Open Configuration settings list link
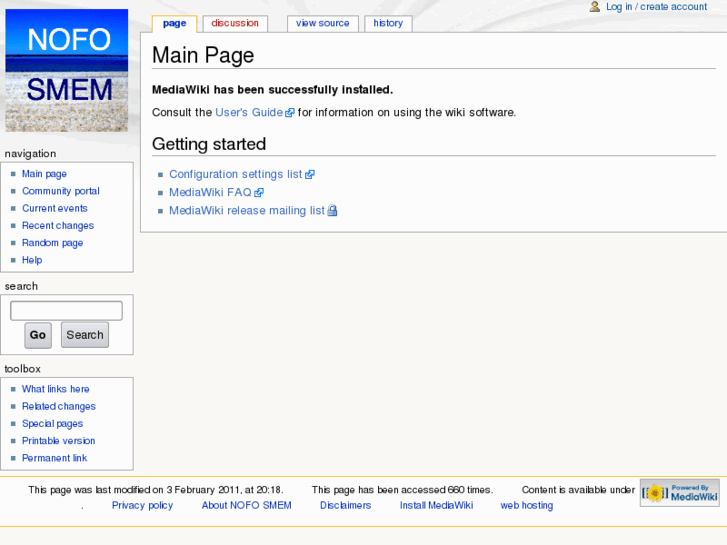 click(236, 174)
